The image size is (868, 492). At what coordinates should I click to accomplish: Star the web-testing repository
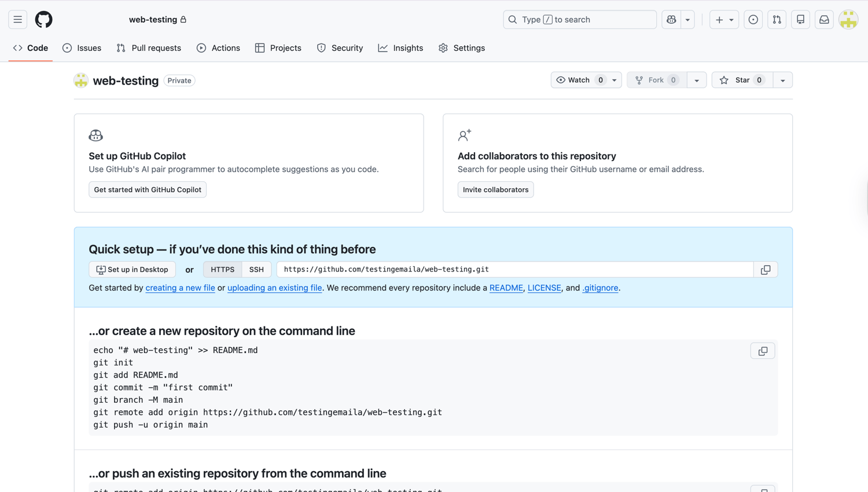(x=742, y=80)
